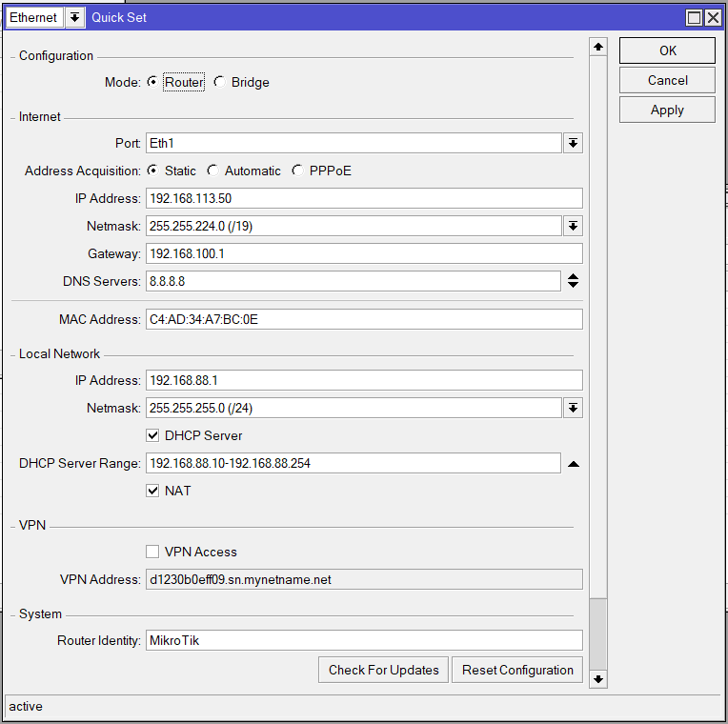This screenshot has height=724, width=728.
Task: Enable the VPN Access checkbox
Action: [x=152, y=552]
